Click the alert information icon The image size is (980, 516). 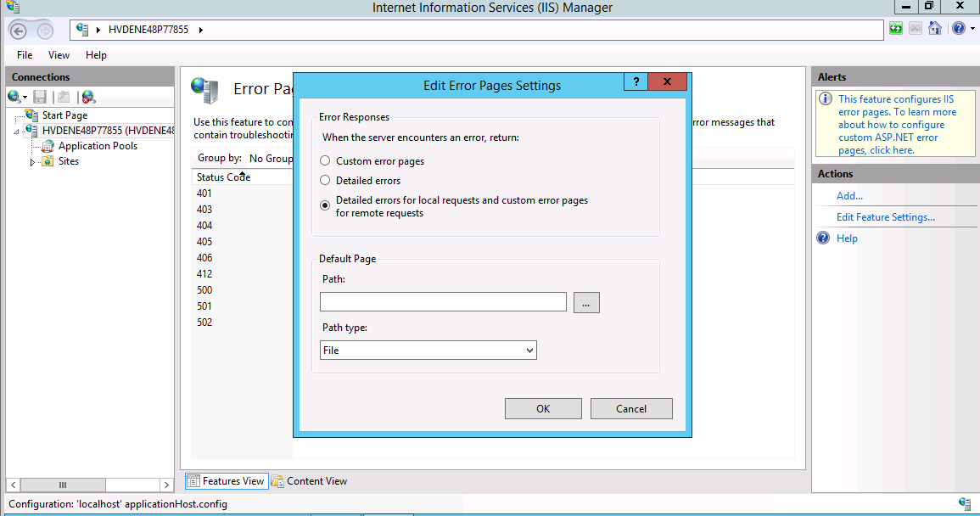pyautogui.click(x=826, y=98)
